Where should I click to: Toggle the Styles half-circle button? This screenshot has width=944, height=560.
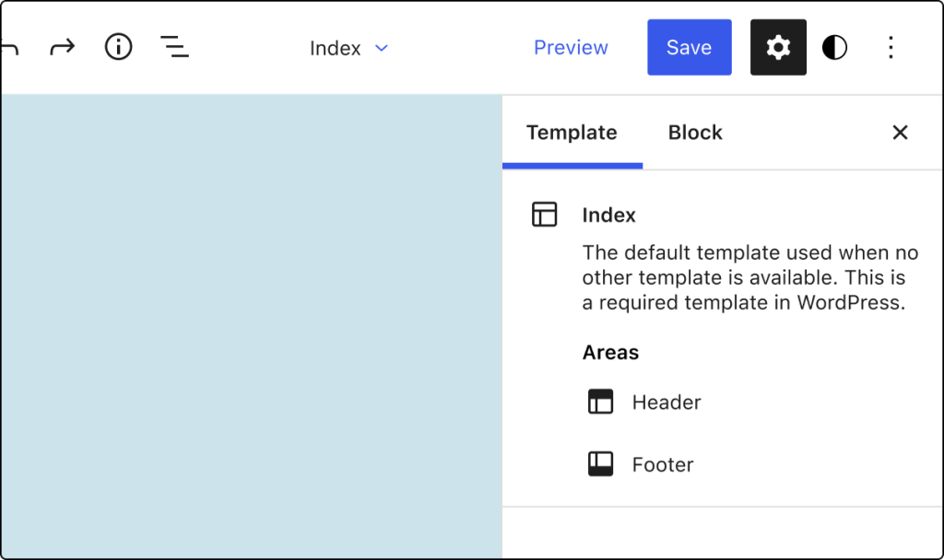(x=834, y=47)
